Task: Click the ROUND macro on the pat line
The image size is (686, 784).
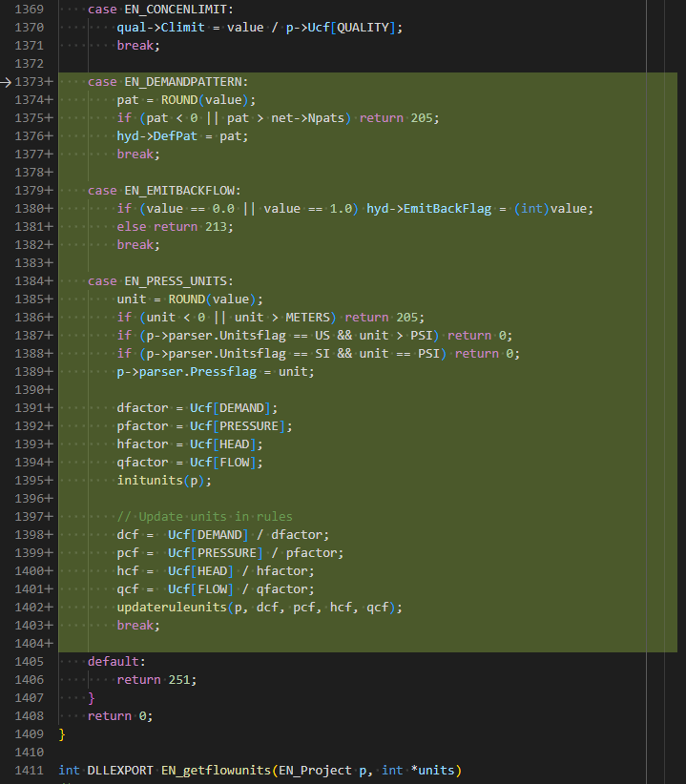Action: coord(179,100)
